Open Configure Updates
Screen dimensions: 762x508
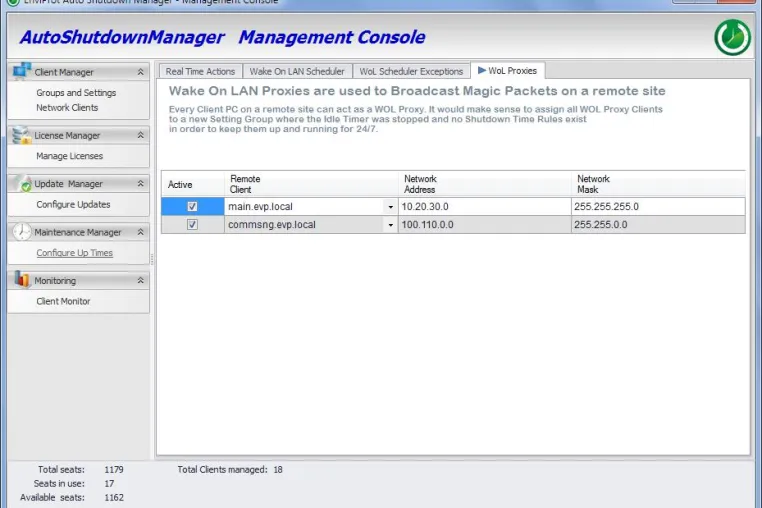(x=73, y=205)
